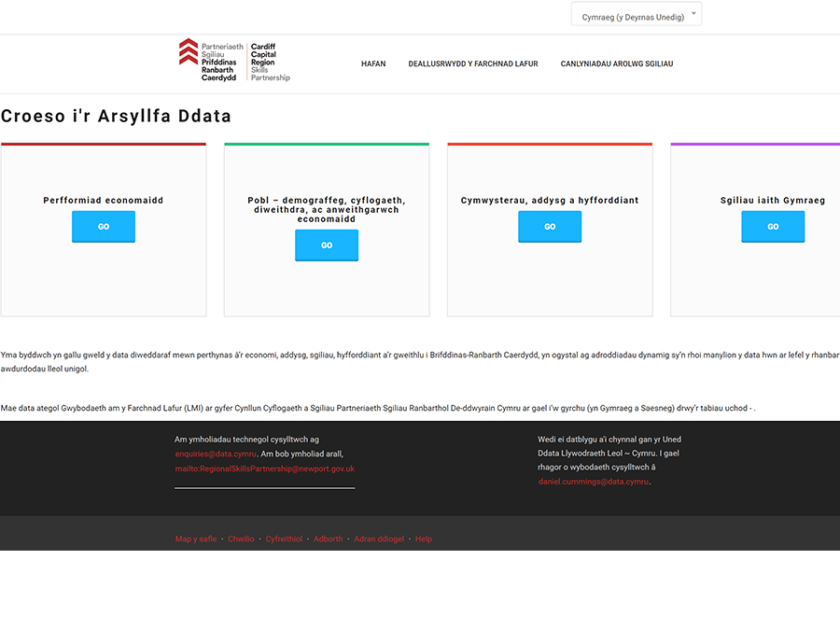Click the 'Am ymholiadau technegol cysylltwch ag' text
This screenshot has height=630, width=840.
pos(246,440)
